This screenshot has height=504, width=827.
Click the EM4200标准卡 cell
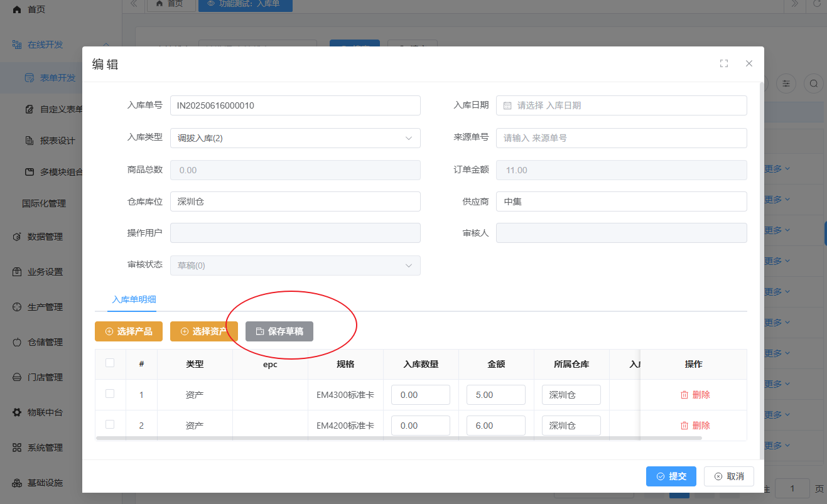pyautogui.click(x=345, y=426)
